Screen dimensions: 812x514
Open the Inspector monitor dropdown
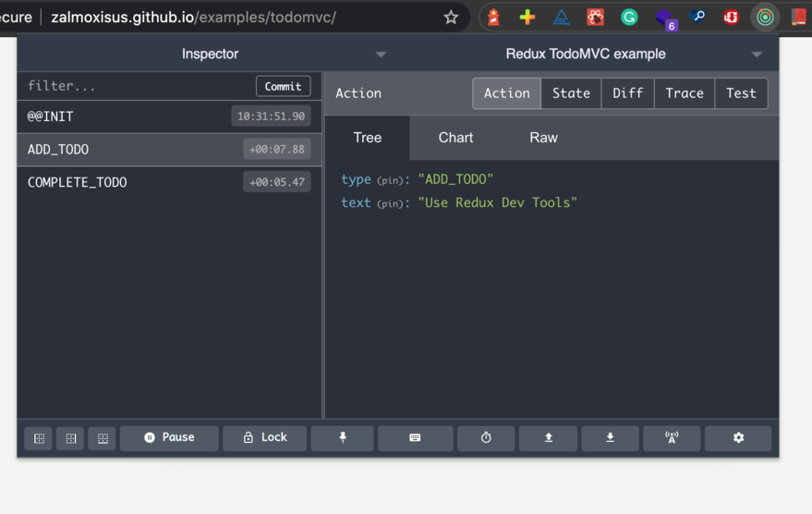(x=211, y=54)
